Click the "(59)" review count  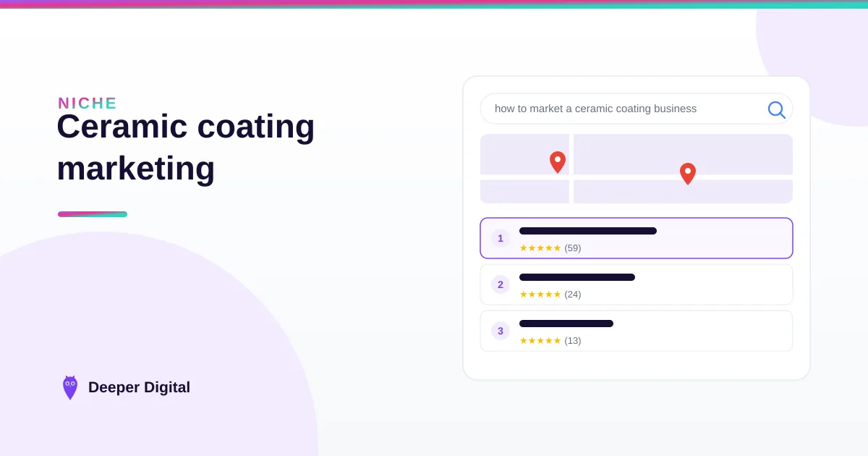click(573, 248)
